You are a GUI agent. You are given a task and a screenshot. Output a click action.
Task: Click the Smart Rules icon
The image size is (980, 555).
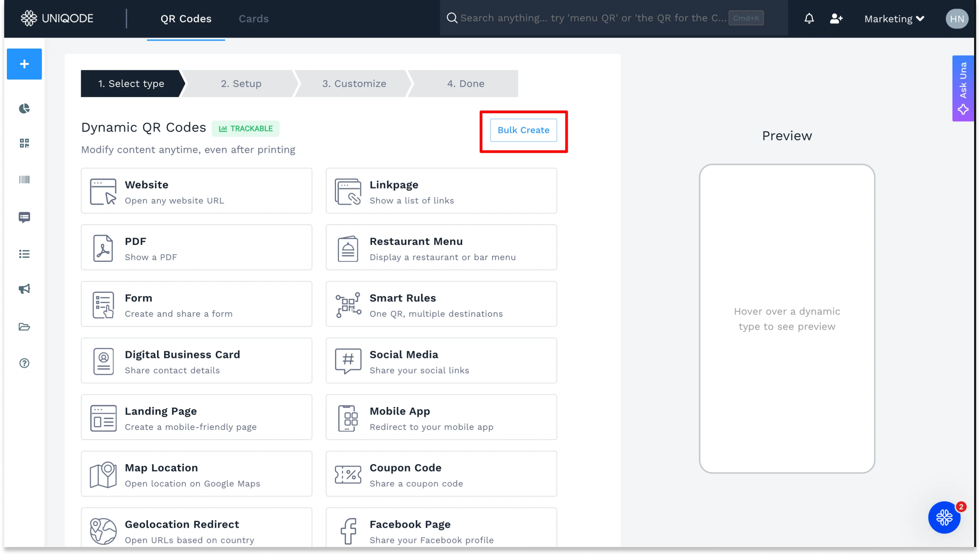tap(348, 305)
